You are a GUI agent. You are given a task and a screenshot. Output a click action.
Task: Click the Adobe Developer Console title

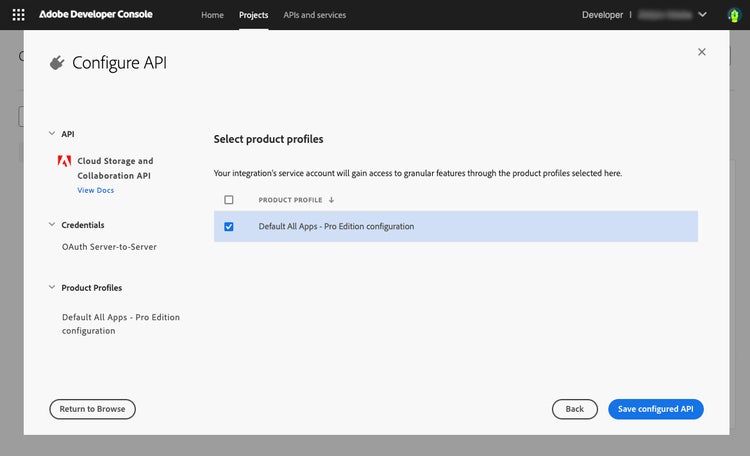click(x=96, y=14)
